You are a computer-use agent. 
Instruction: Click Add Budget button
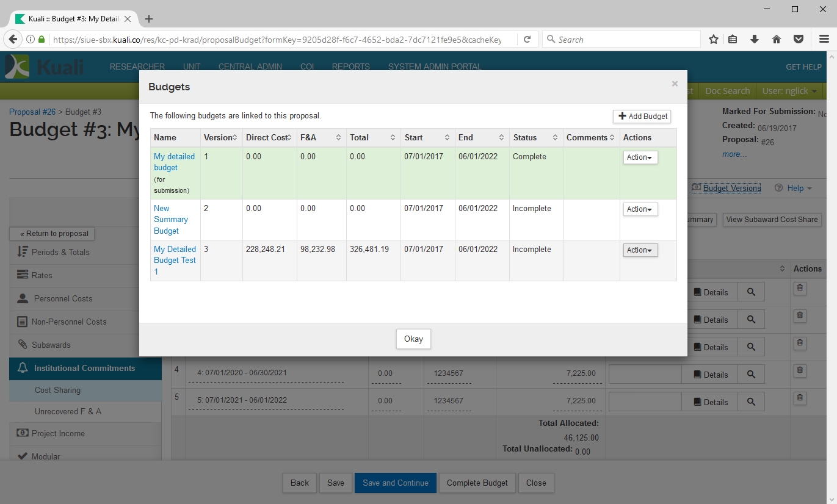[642, 117]
